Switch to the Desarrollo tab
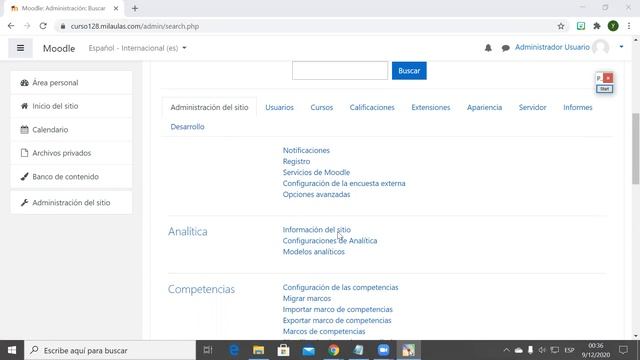Screen dimensions: 640x360 point(187,127)
